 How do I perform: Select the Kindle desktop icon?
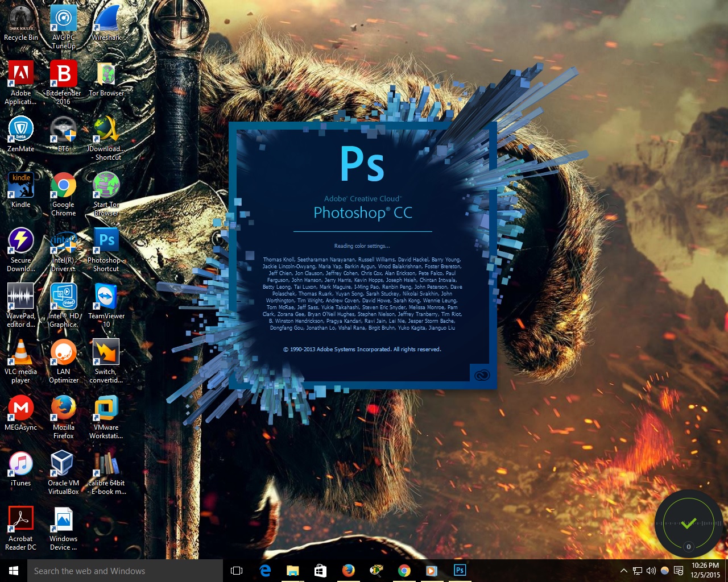tap(21, 190)
